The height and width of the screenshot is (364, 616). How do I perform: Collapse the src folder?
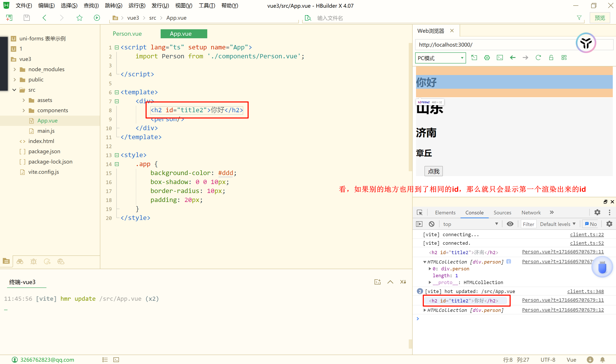[14, 90]
